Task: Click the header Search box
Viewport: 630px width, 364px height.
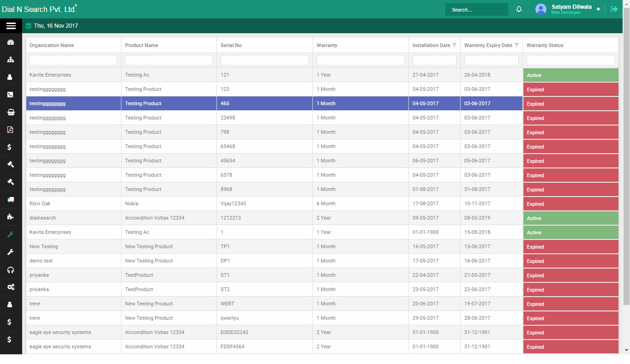Action: click(477, 10)
